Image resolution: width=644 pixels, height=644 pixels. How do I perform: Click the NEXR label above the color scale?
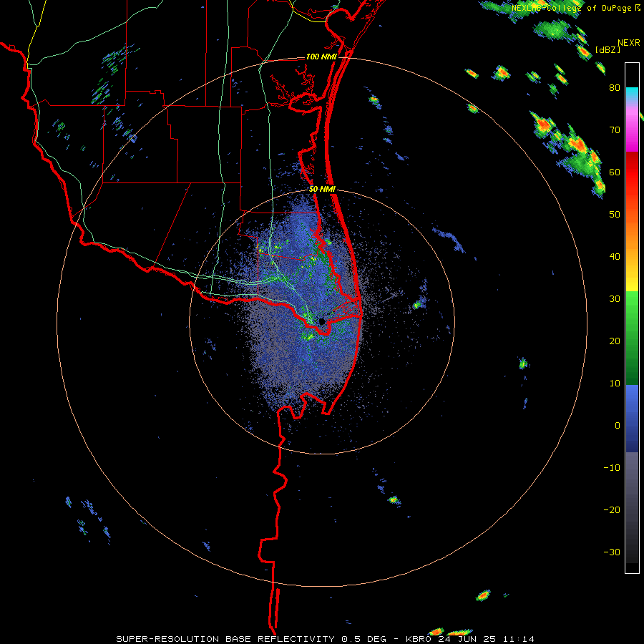point(629,43)
